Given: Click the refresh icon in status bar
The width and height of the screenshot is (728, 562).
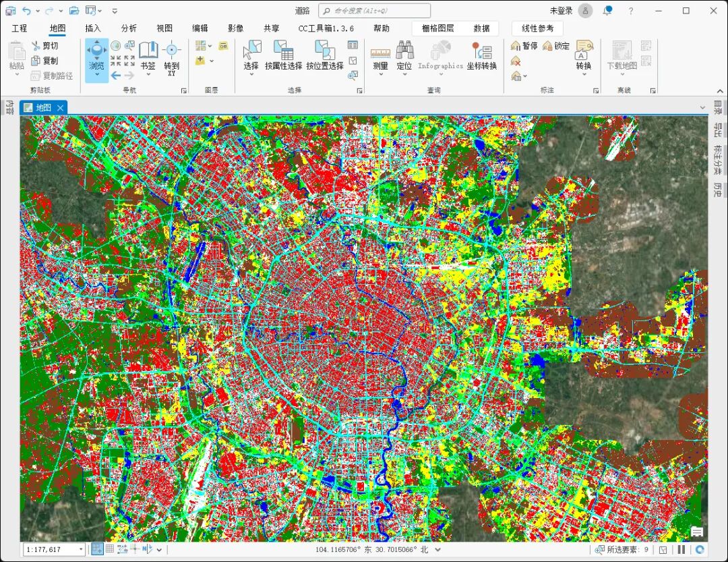Looking at the screenshot, I should coord(700,549).
